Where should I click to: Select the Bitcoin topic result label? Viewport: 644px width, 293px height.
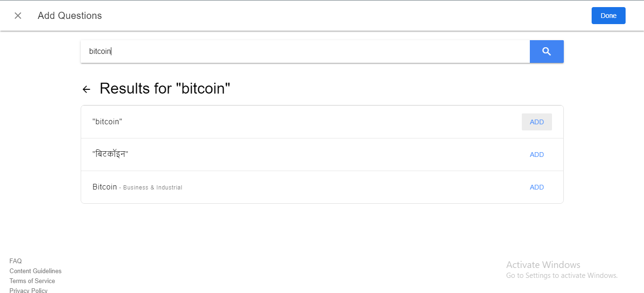point(105,187)
